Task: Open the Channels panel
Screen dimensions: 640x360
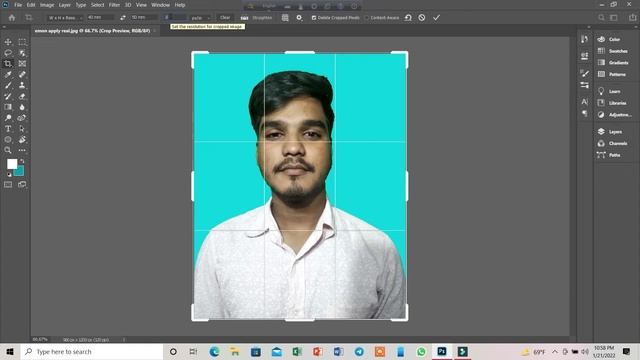Action: [x=612, y=143]
